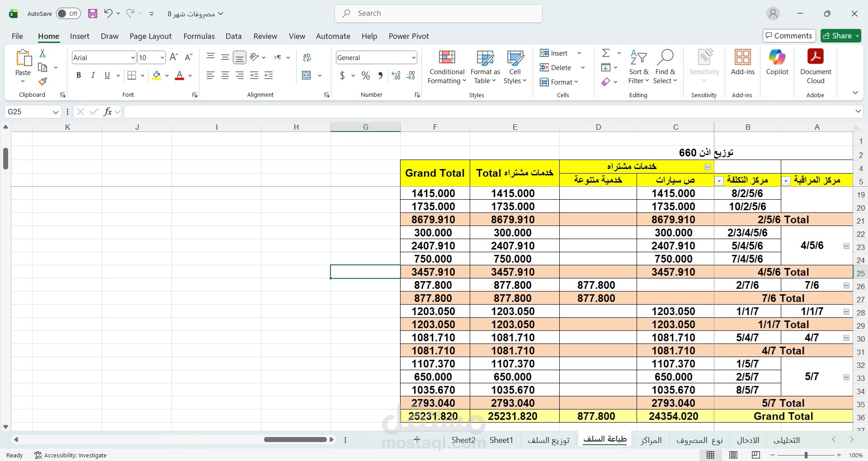Screen dimensions: 868x461
Task: Open Sort & Filter options
Action: click(638, 66)
